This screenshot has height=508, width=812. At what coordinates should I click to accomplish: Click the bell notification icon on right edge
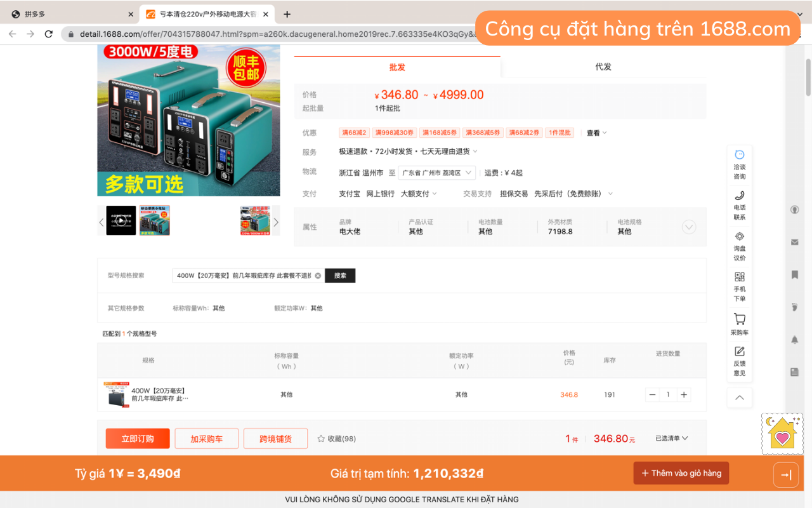pos(794,340)
